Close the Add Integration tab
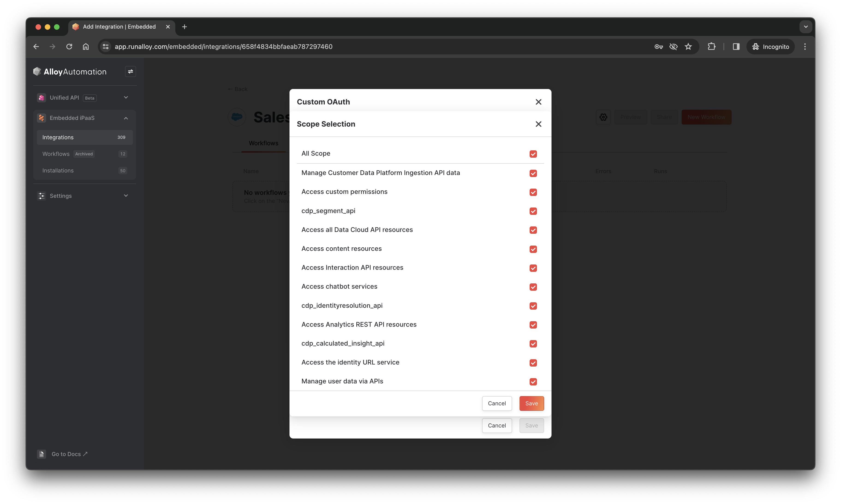Image resolution: width=841 pixels, height=504 pixels. point(168,27)
